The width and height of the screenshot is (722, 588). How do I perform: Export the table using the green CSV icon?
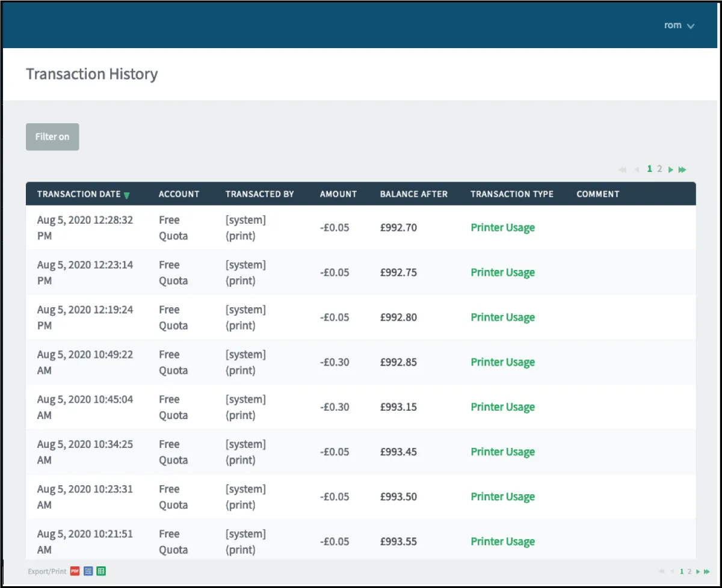pos(101,571)
